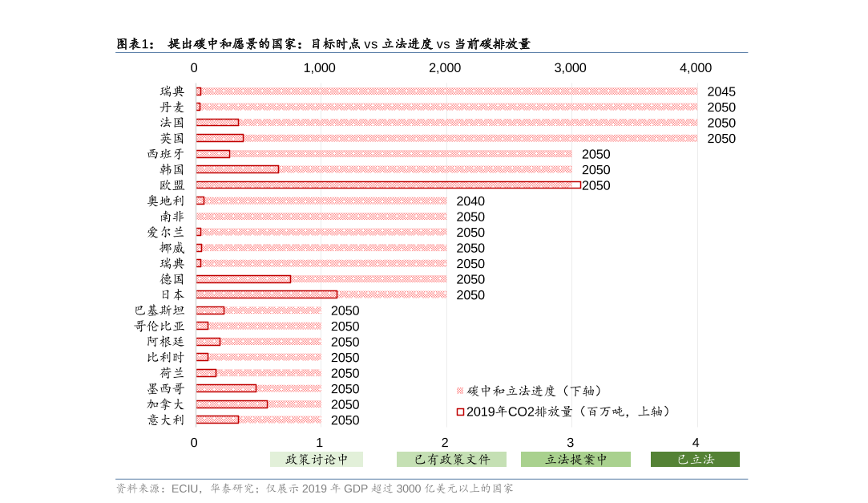Click the 2045 label beside 瑞典
Image resolution: width=868 pixels, height=503 pixels.
[721, 91]
